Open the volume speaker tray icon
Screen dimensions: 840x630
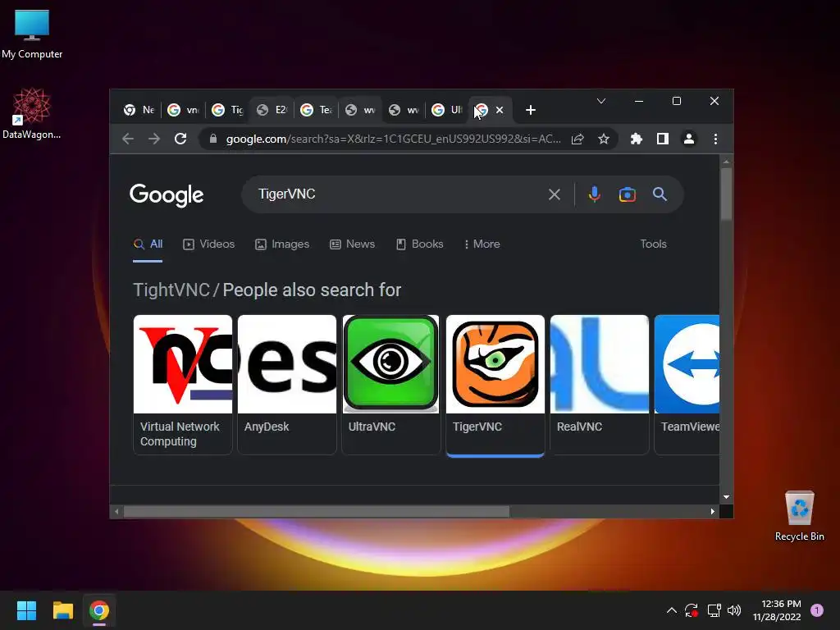pos(734,610)
